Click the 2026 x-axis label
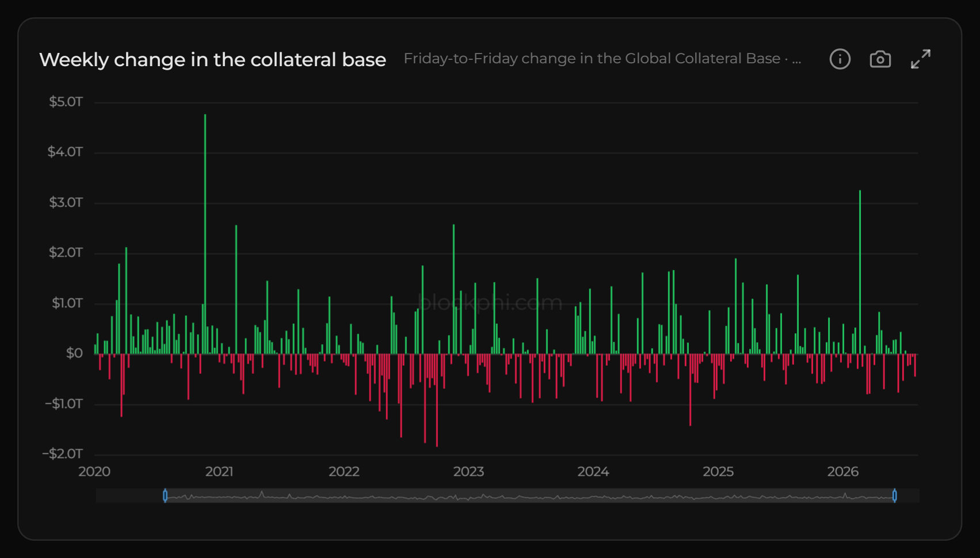This screenshot has height=558, width=980. click(x=843, y=472)
